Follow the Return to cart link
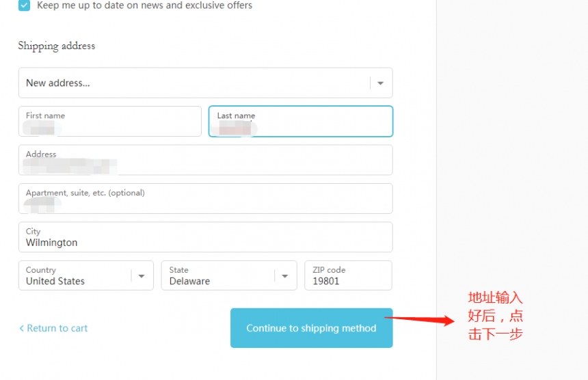This screenshot has height=380, width=588. [57, 328]
